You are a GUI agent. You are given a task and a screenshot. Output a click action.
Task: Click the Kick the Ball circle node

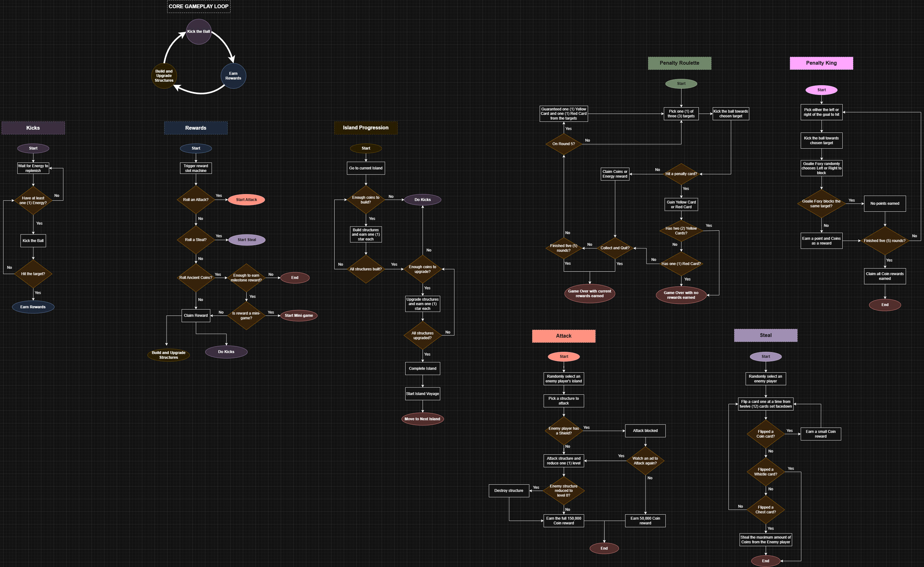(x=198, y=32)
